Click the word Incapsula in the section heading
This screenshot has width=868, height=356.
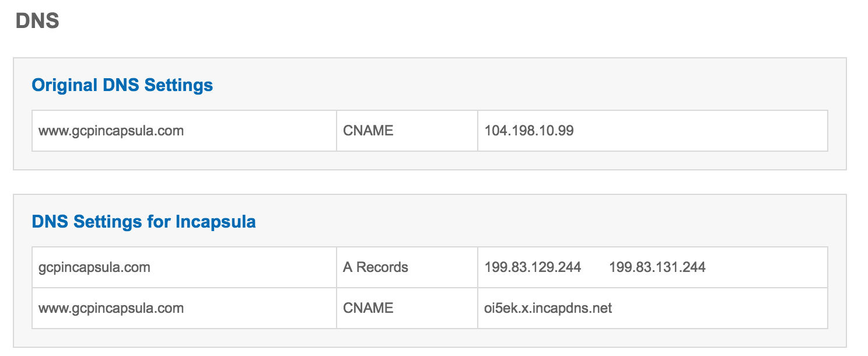pos(215,222)
